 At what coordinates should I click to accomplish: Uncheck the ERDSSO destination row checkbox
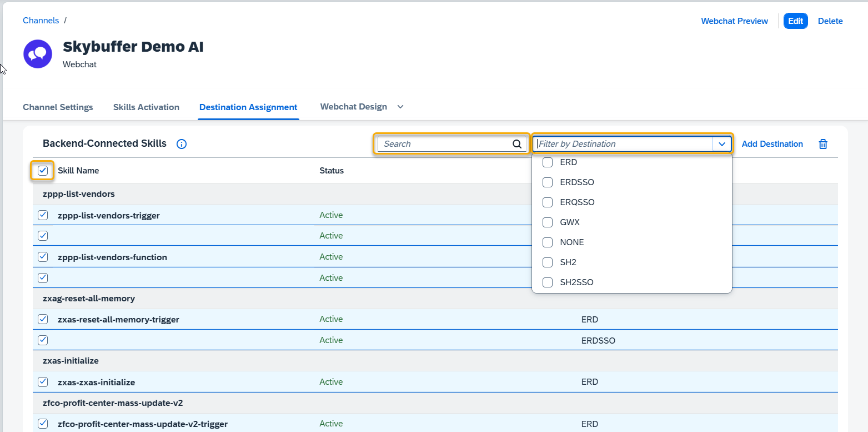(x=43, y=340)
